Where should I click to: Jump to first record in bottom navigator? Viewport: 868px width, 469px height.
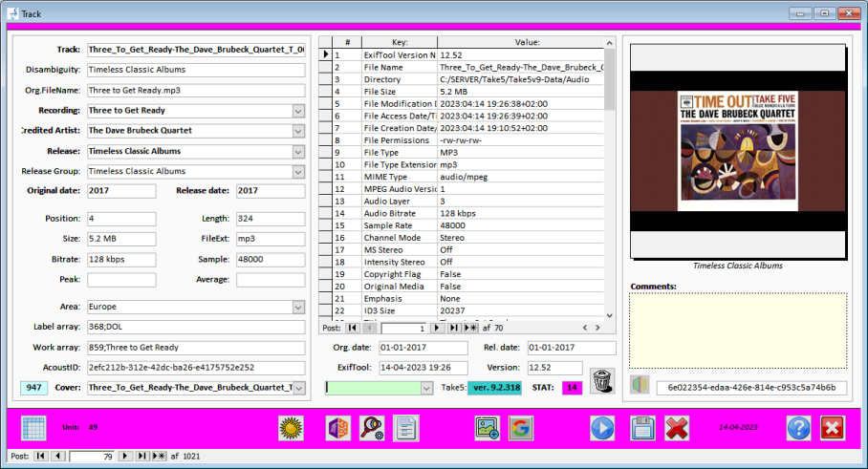tap(41, 457)
